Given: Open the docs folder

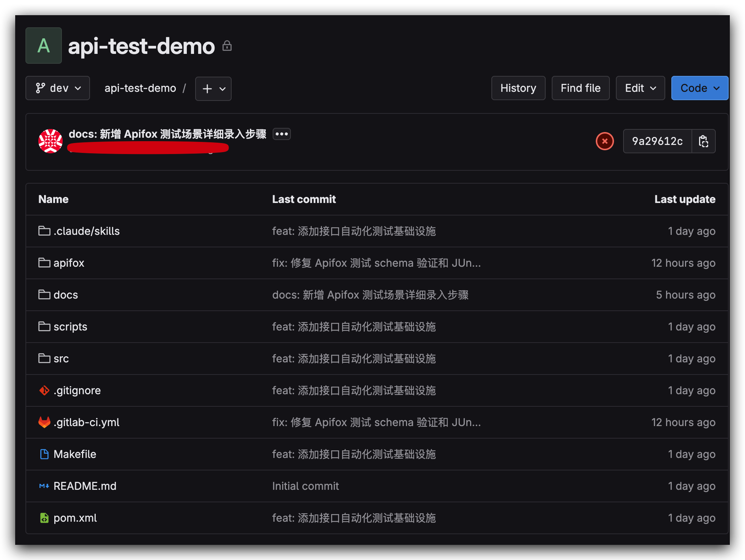Looking at the screenshot, I should 66,295.
